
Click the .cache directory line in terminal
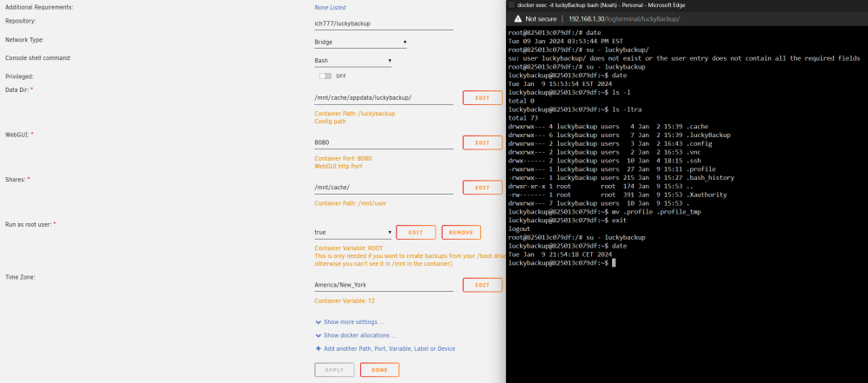point(608,127)
